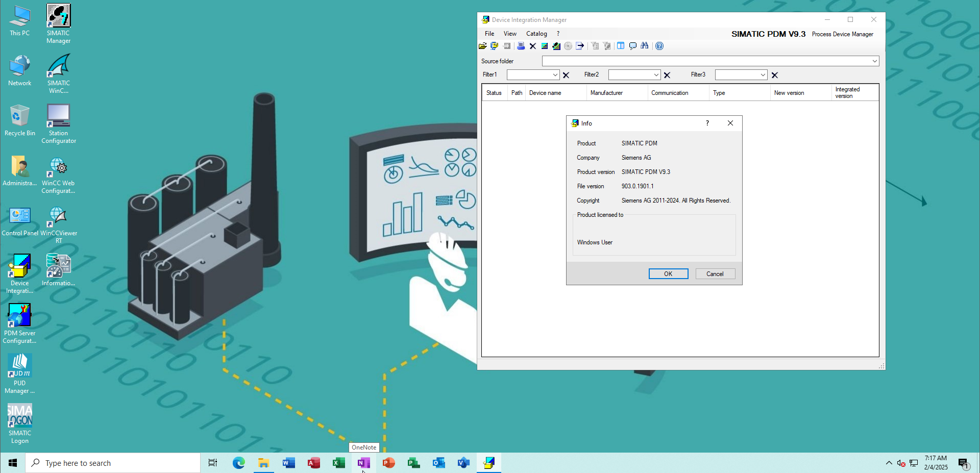The image size is (980, 473).
Task: Click the Windows User licensed text
Action: 595,242
